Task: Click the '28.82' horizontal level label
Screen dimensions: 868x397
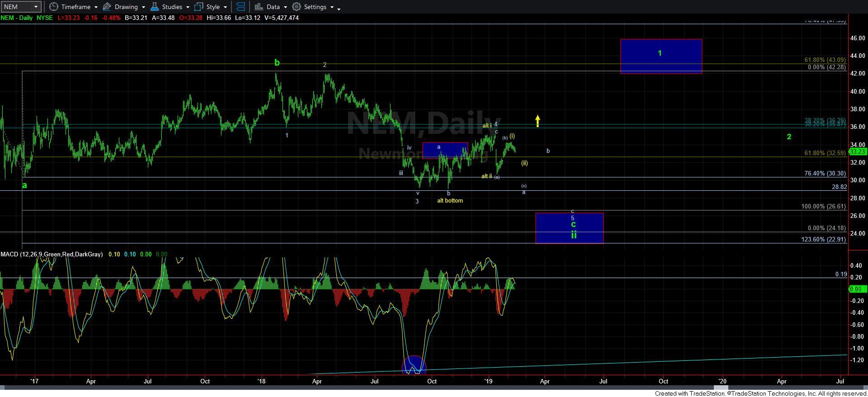Action: point(839,187)
